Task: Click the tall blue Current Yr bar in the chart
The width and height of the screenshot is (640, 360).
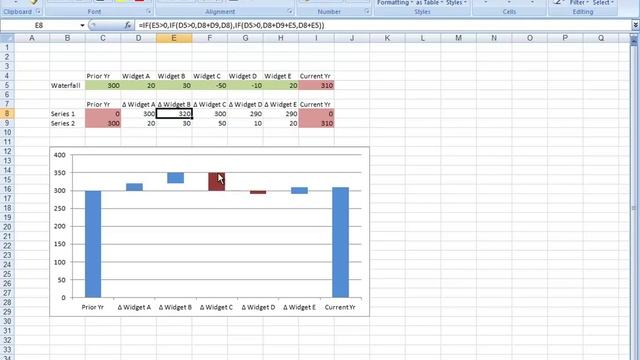Action: pos(340,242)
